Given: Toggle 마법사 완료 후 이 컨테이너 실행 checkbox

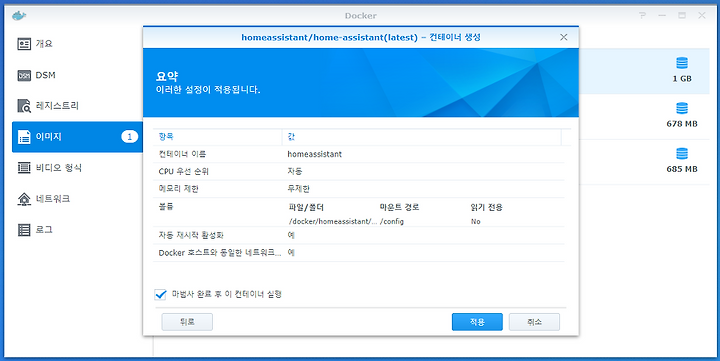Looking at the screenshot, I should pos(160,294).
